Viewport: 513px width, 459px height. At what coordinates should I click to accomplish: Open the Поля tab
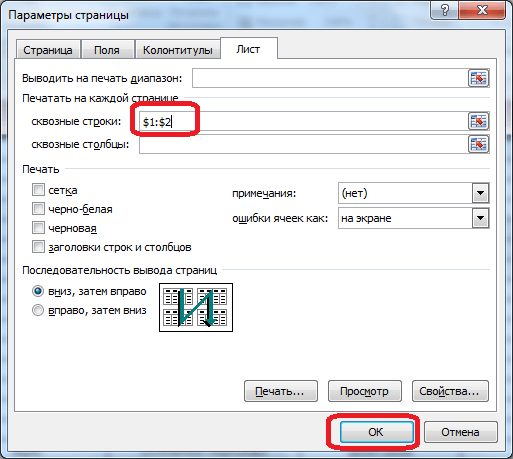point(107,50)
